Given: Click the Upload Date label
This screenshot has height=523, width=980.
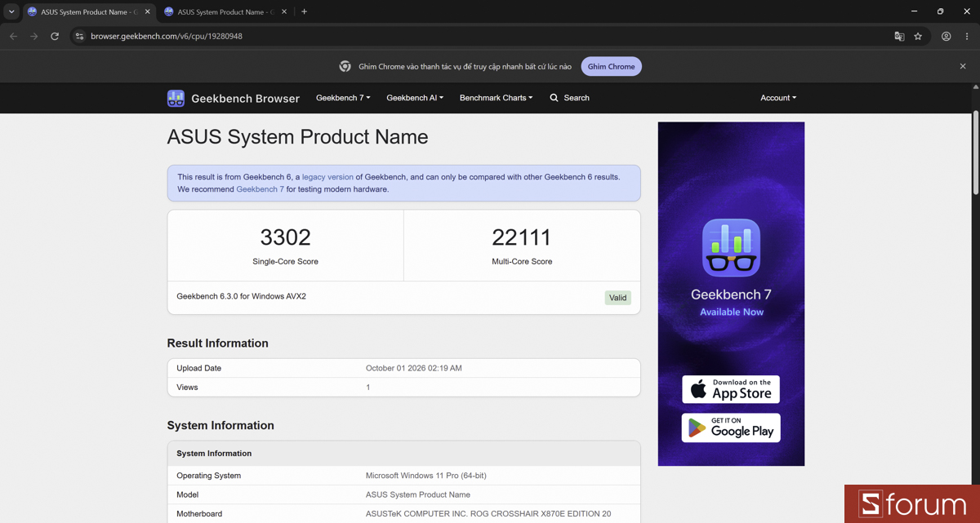Looking at the screenshot, I should (199, 368).
